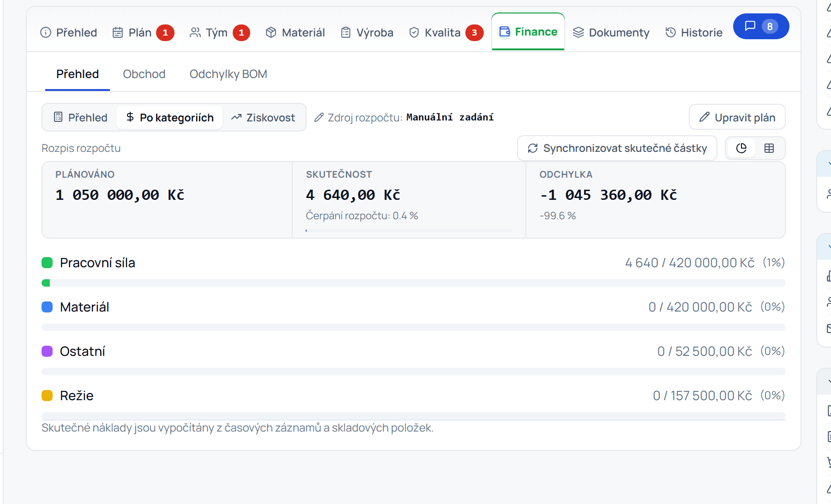Click the actual amount 4 640,00 Kč
831x504 pixels.
(353, 195)
